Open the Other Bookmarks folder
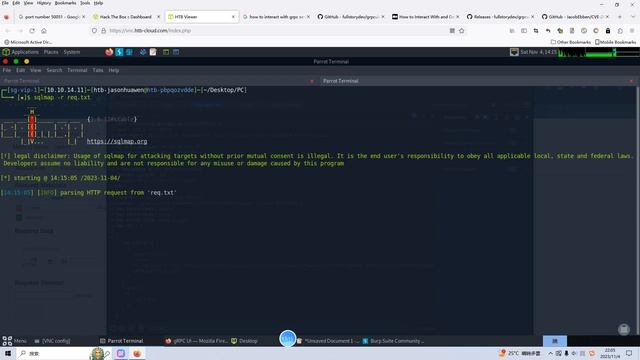 (571, 42)
